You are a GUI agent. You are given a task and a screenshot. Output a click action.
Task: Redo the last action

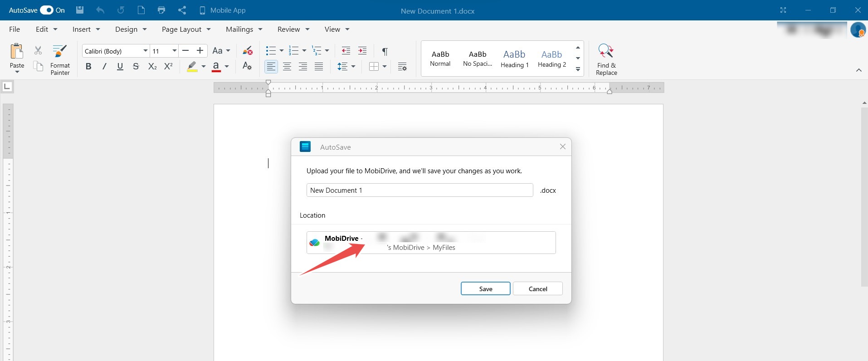tap(121, 10)
